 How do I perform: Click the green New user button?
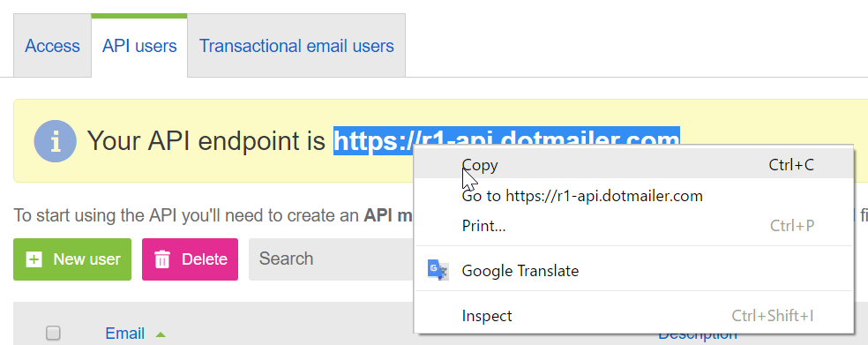72,259
